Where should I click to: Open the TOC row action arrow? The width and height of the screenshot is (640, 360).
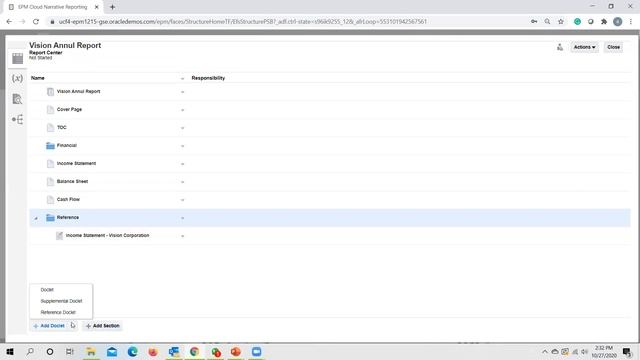pyautogui.click(x=182, y=128)
